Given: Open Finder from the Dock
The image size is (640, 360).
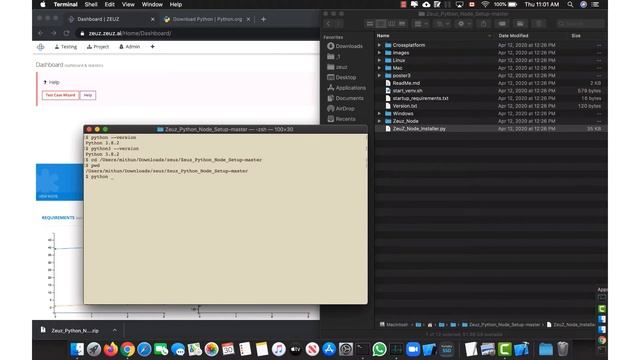Looking at the screenshot, I should [x=77, y=349].
